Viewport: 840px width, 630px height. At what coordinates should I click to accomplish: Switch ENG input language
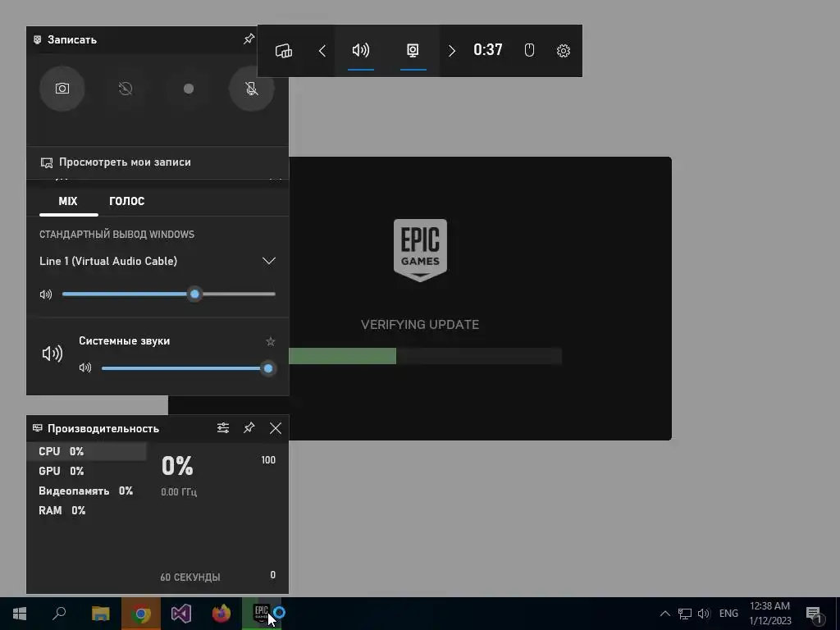[x=728, y=614]
